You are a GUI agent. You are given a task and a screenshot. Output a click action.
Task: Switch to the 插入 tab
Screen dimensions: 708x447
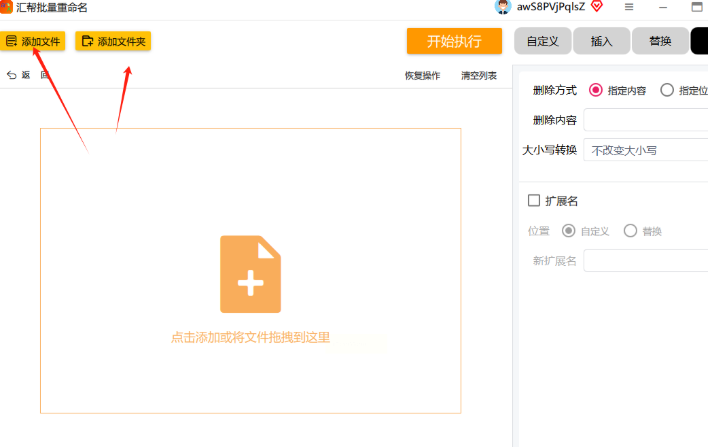(x=601, y=41)
